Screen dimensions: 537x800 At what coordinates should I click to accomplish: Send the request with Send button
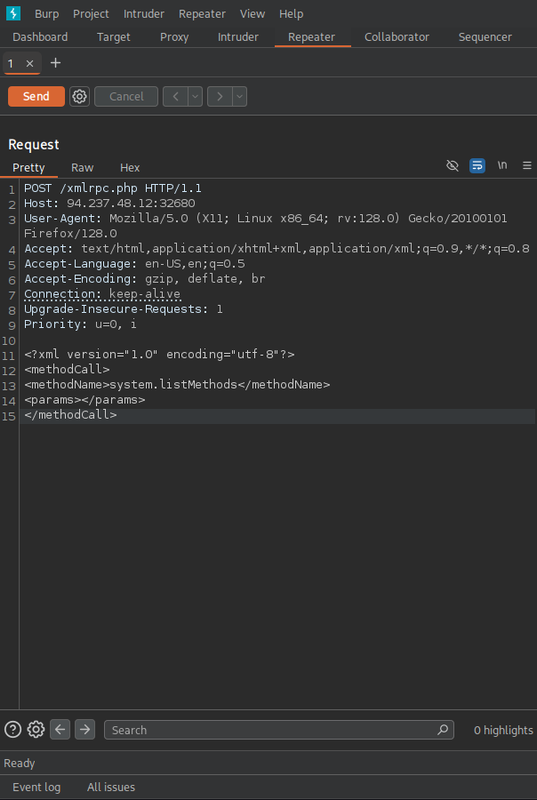(x=36, y=96)
